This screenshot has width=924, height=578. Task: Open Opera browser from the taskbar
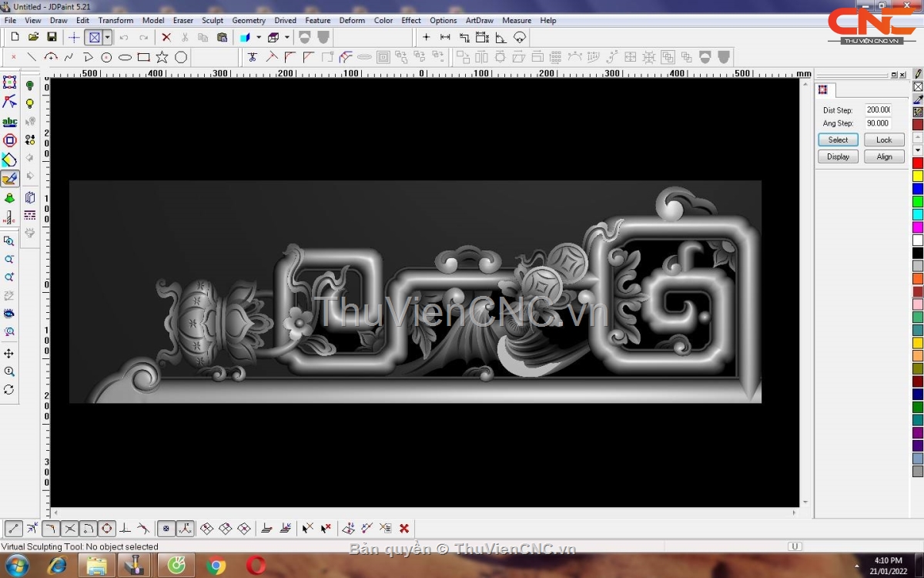256,566
